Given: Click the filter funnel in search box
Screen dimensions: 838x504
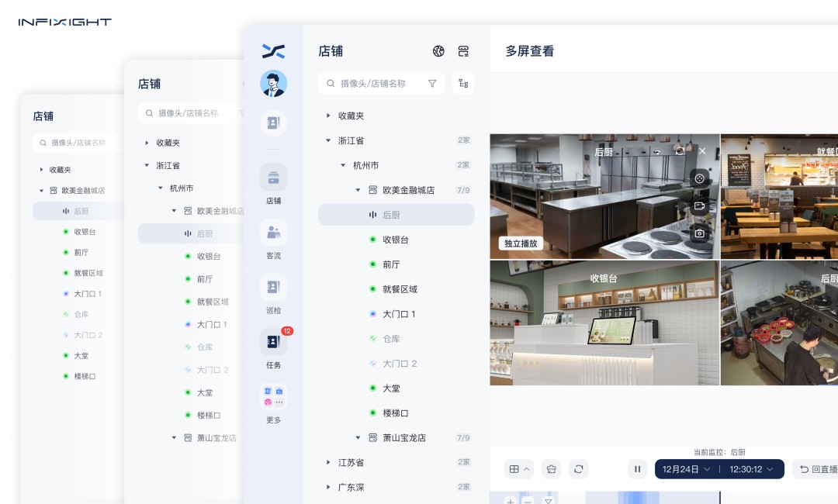Looking at the screenshot, I should coord(432,84).
